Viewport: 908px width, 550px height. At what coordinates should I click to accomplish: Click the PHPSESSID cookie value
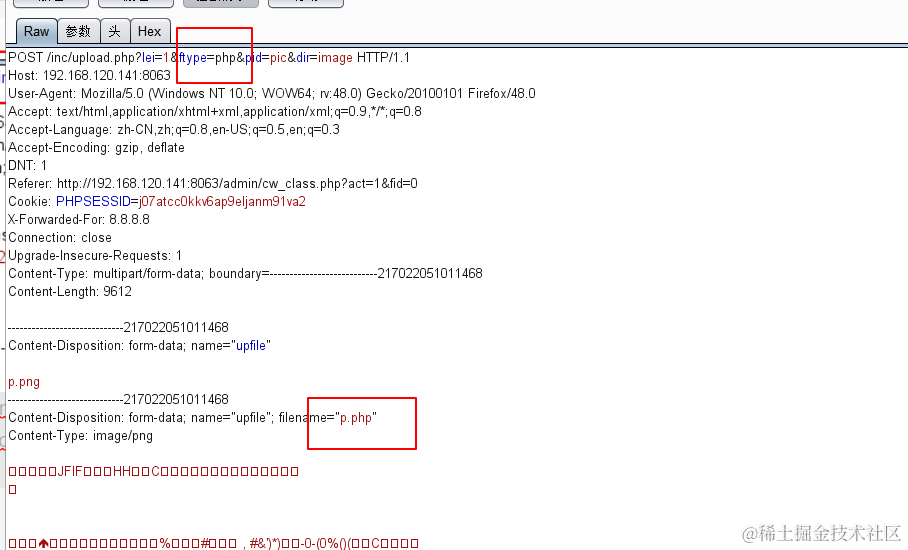tap(222, 201)
